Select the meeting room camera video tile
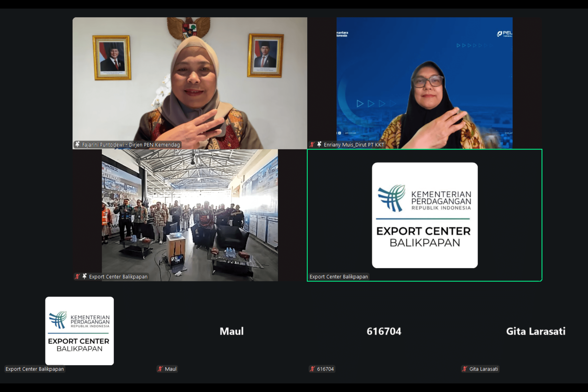 [189, 215]
